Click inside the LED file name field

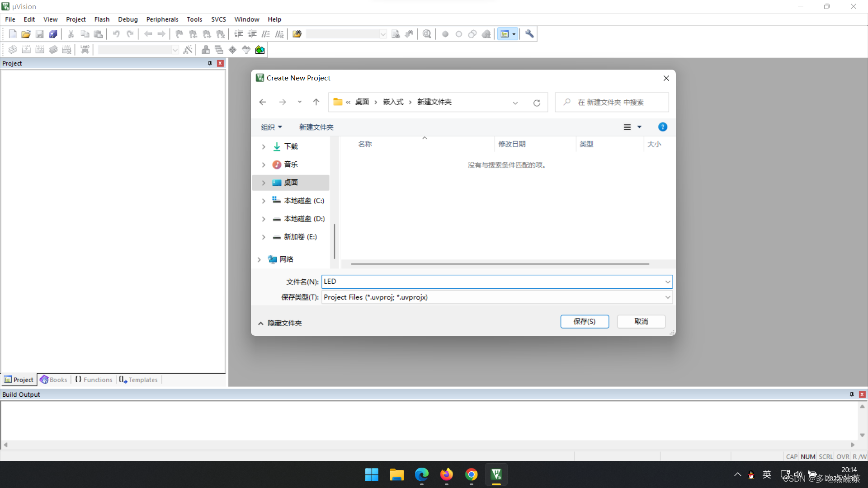[x=452, y=282]
